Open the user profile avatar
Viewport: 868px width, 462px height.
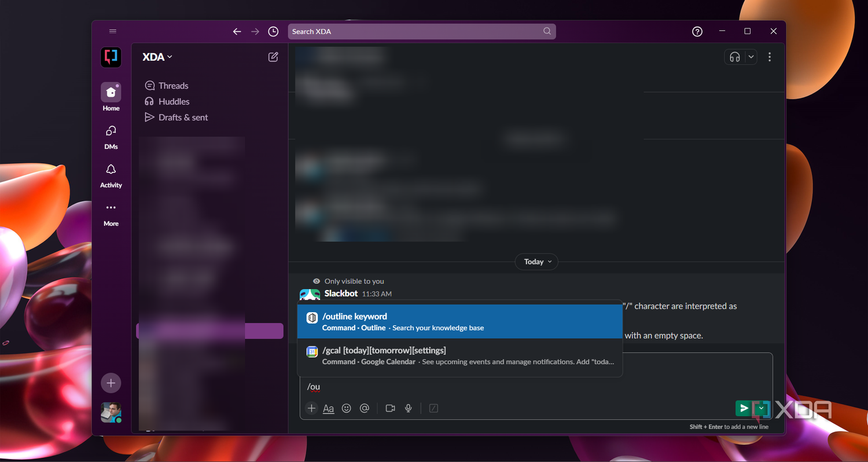tap(111, 412)
